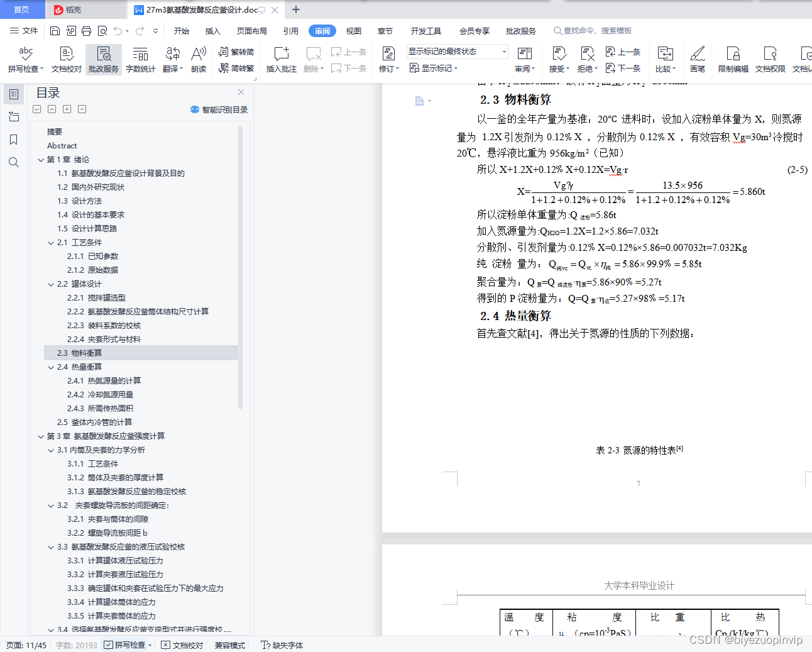Open the 拼写检查 spell check tool
The width and height of the screenshot is (812, 652).
coord(26,60)
